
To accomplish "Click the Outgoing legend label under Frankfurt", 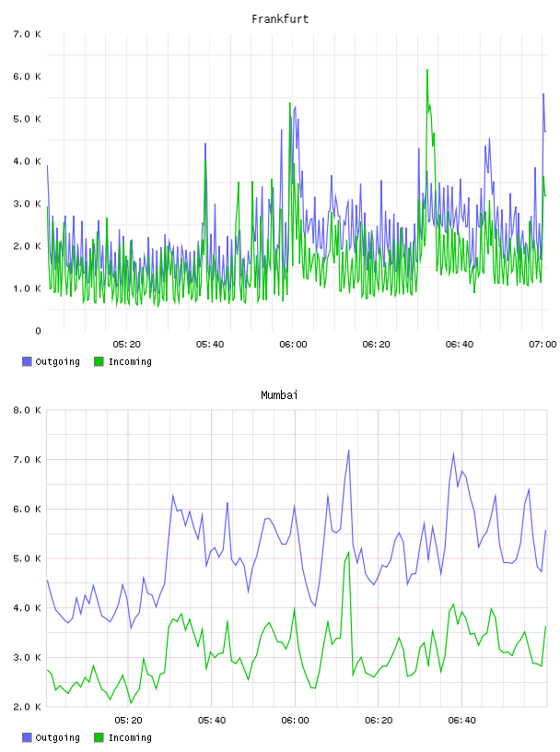I will point(57,362).
